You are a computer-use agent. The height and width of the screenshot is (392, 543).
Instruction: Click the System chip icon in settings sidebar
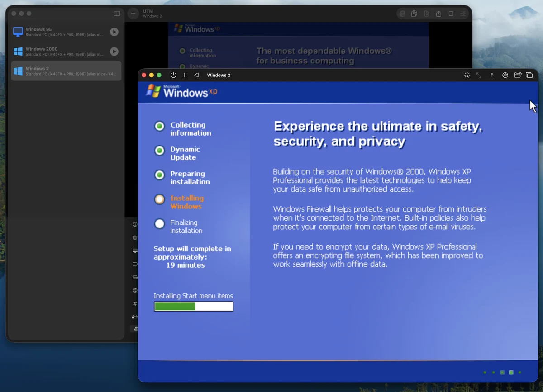pyautogui.click(x=135, y=237)
